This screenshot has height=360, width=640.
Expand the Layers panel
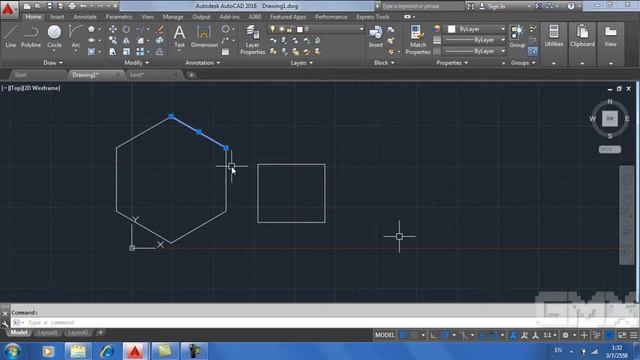[302, 63]
